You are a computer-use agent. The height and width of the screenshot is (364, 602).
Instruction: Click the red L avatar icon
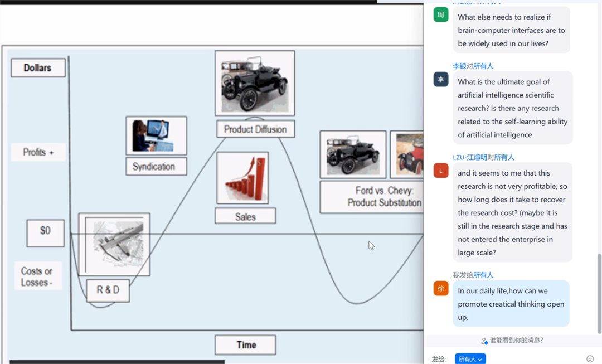pos(441,171)
